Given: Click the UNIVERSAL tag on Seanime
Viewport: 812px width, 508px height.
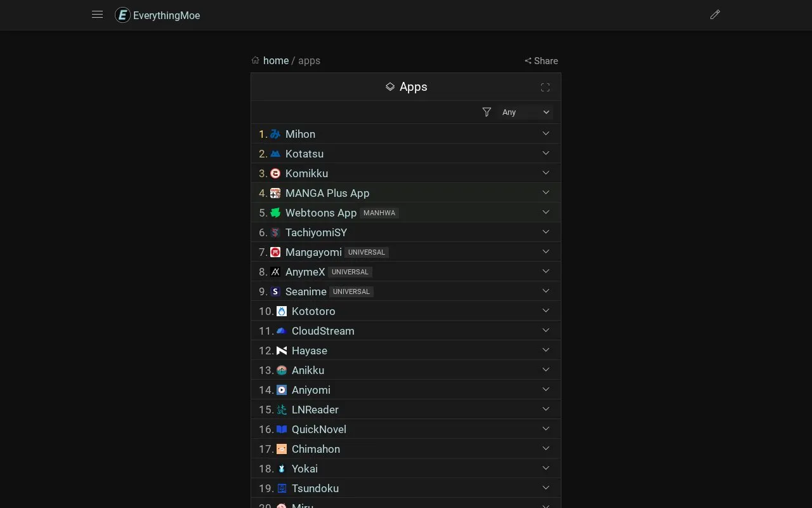Looking at the screenshot, I should point(351,291).
